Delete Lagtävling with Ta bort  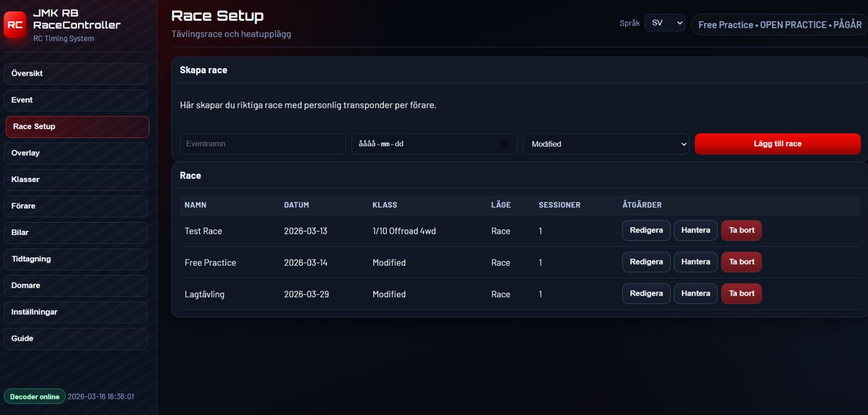741,294
